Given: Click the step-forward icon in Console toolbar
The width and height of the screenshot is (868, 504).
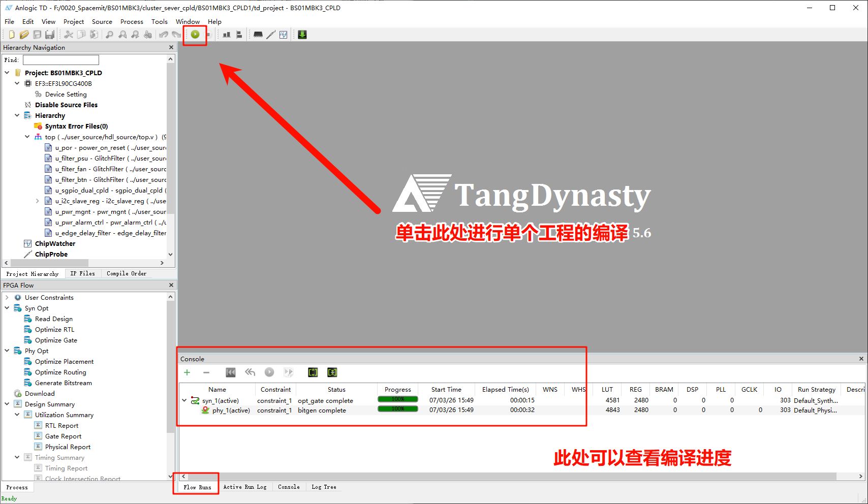Looking at the screenshot, I should (289, 372).
